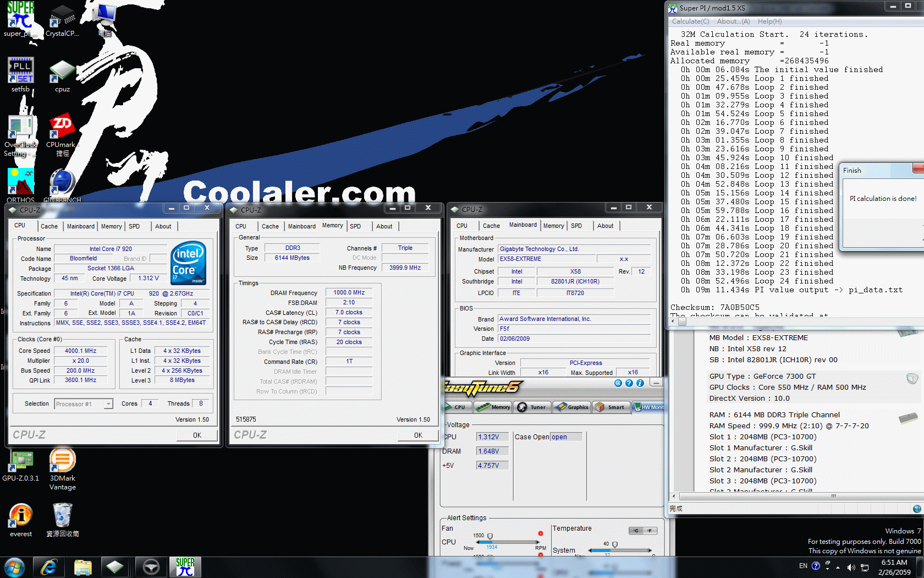Open Windows Explorer from the taskbar
924x578 pixels.
click(82, 567)
